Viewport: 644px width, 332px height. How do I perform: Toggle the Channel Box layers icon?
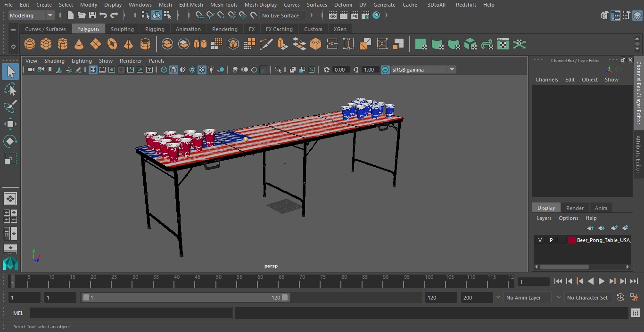click(637, 16)
